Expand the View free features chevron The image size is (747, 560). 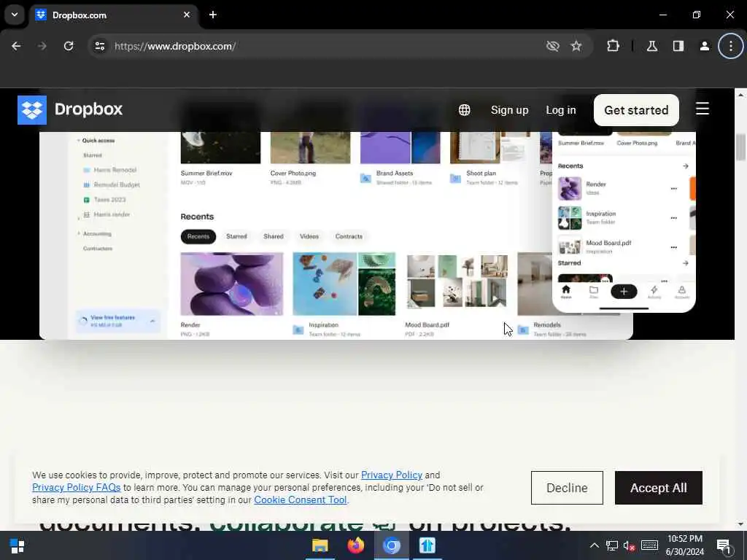[152, 322]
